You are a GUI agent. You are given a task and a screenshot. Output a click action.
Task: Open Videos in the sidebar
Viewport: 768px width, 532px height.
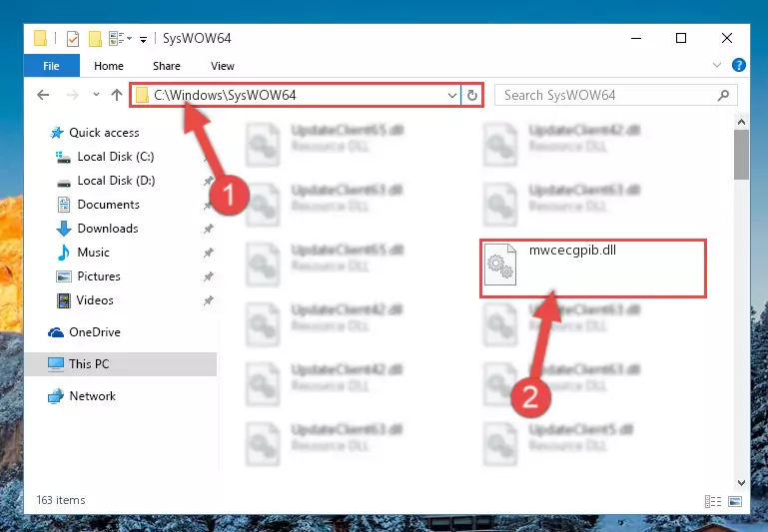(x=95, y=300)
